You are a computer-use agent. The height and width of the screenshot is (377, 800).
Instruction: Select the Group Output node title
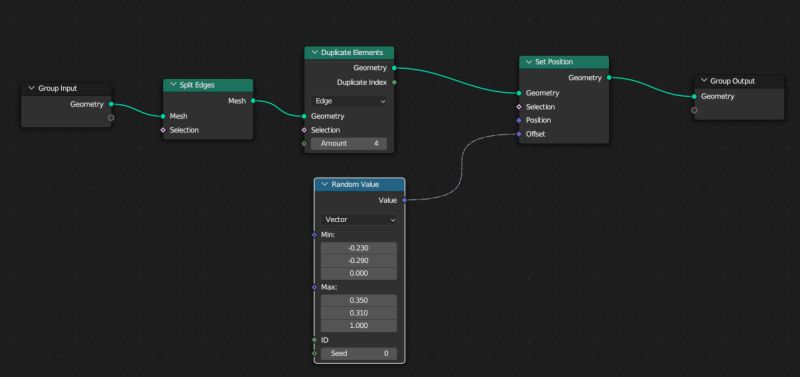733,81
